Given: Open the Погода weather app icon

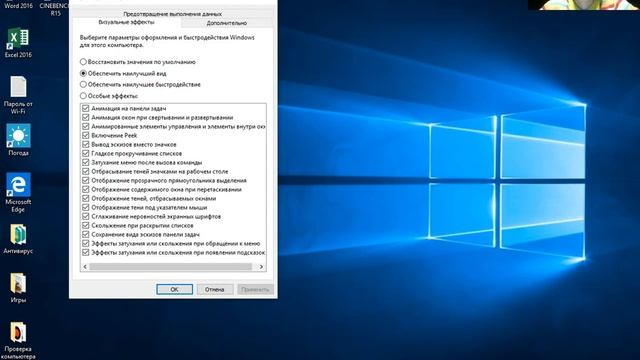Looking at the screenshot, I should 18,140.
